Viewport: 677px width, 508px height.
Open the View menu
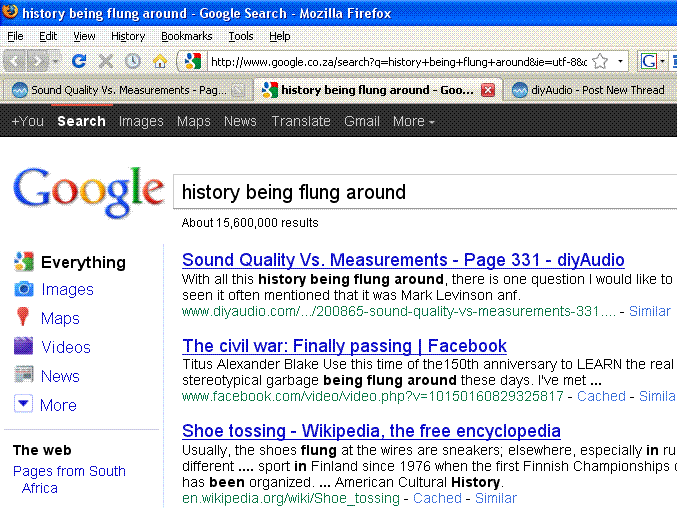[x=84, y=36]
